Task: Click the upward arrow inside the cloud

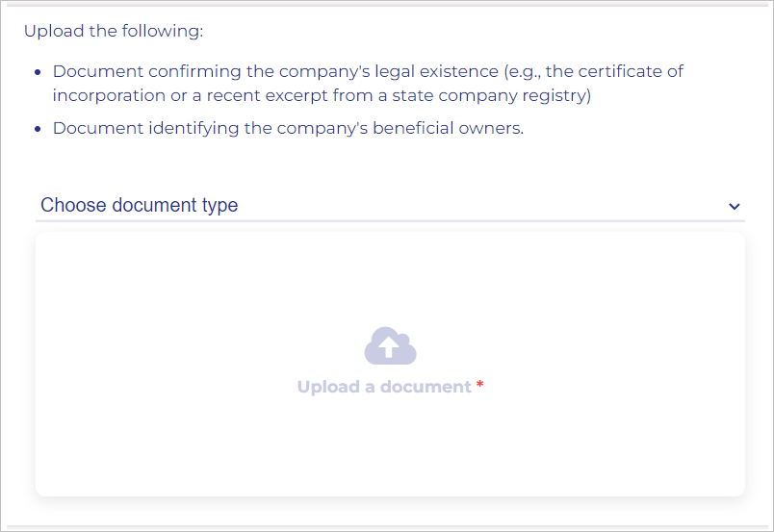Action: tap(387, 348)
